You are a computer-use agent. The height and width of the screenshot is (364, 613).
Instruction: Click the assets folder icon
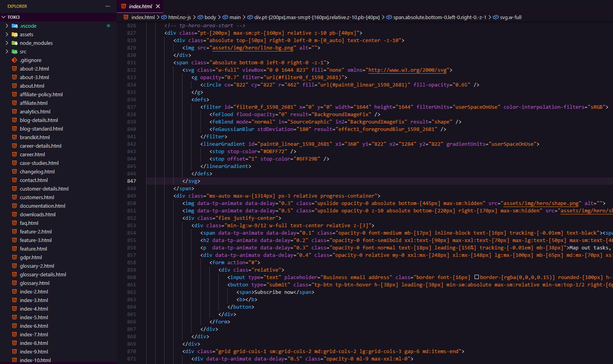point(14,34)
